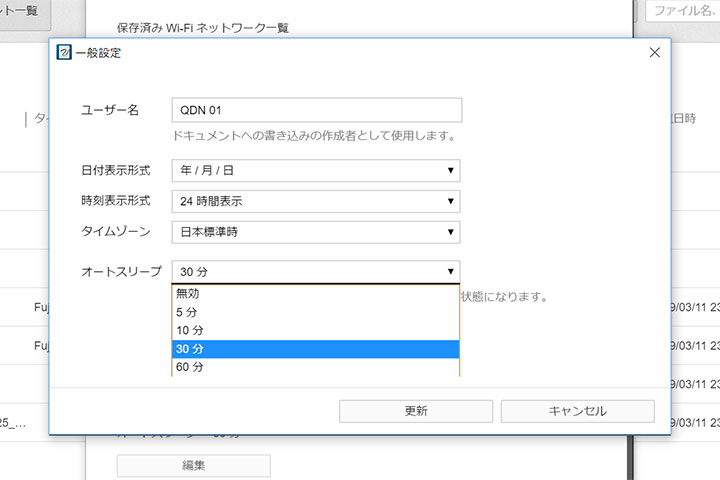Image resolution: width=720 pixels, height=480 pixels.
Task: Click the 保存済み Wi-Fi ネットワーク一覧 heading
Action: [202, 28]
